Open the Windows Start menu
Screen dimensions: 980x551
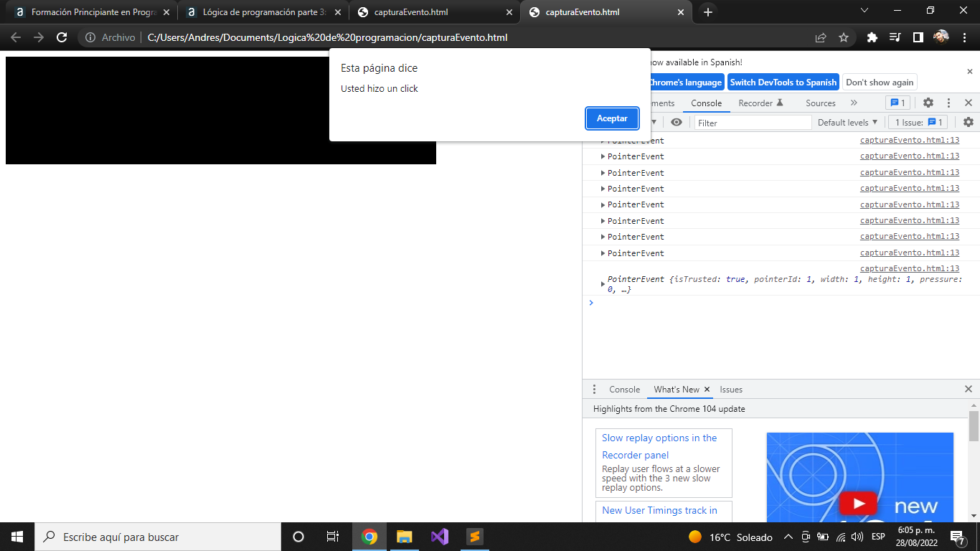[17, 537]
